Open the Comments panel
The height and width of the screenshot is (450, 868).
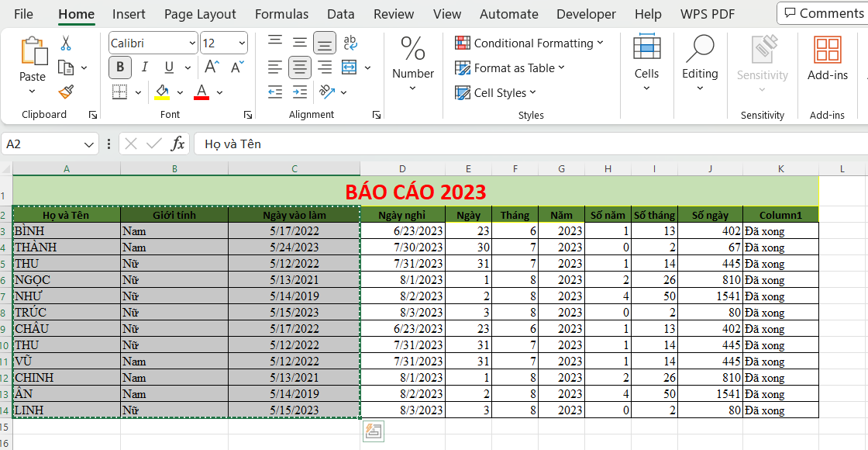tap(822, 12)
